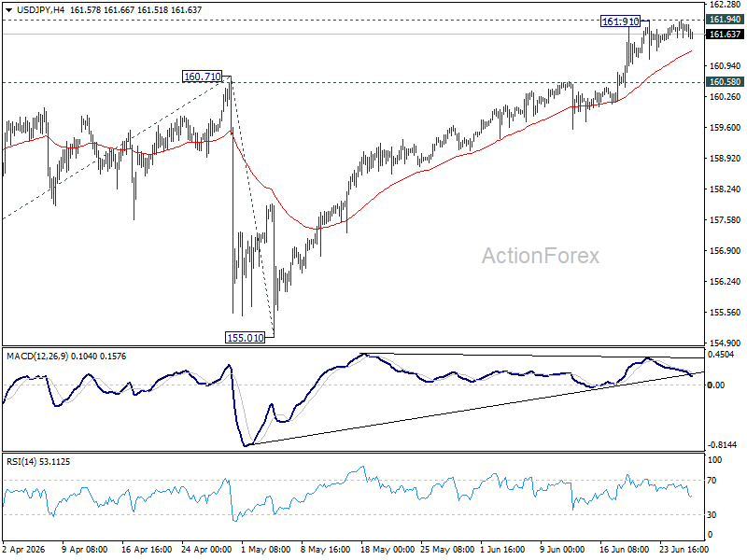The image size is (747, 560).
Task: Click the 155.010 low price label
Action: (245, 338)
